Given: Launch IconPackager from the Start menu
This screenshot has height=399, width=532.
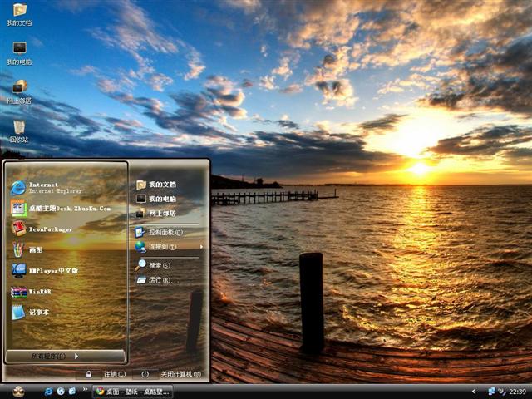Looking at the screenshot, I should (x=50, y=229).
